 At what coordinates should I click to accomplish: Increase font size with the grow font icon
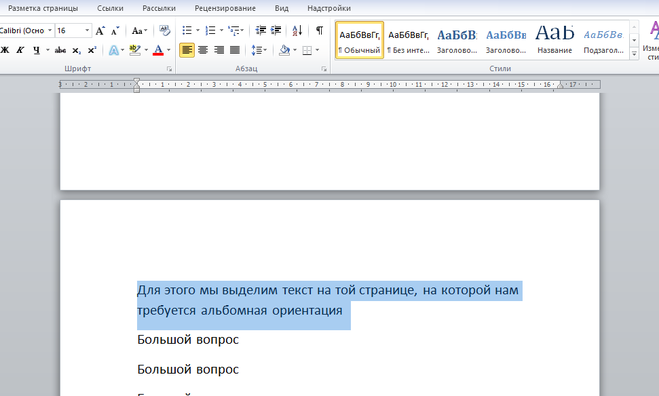[x=100, y=31]
